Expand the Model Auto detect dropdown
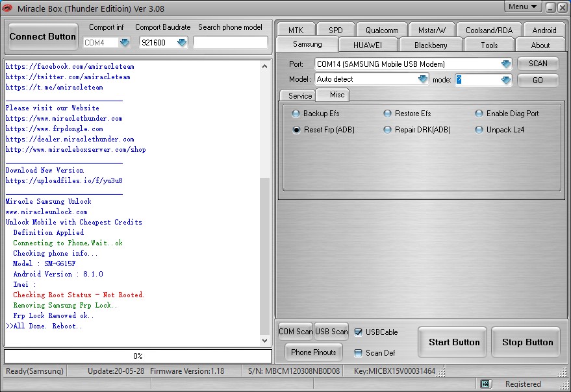This screenshot has width=571, height=392. (x=423, y=79)
